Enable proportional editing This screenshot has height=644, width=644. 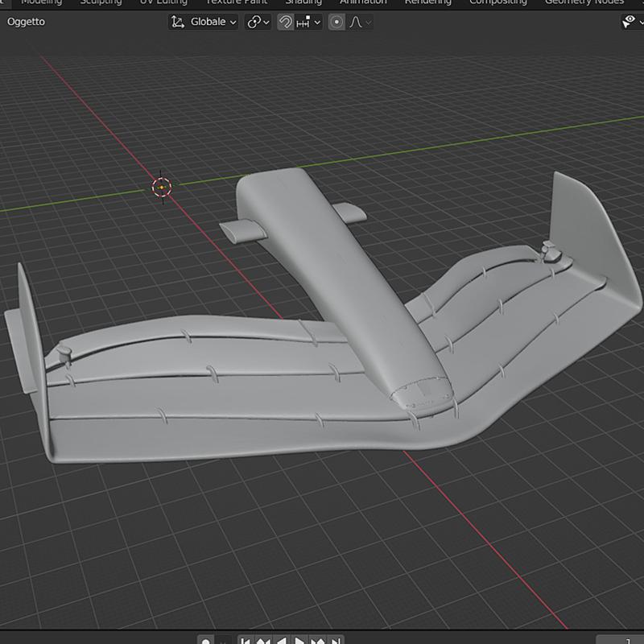click(336, 22)
